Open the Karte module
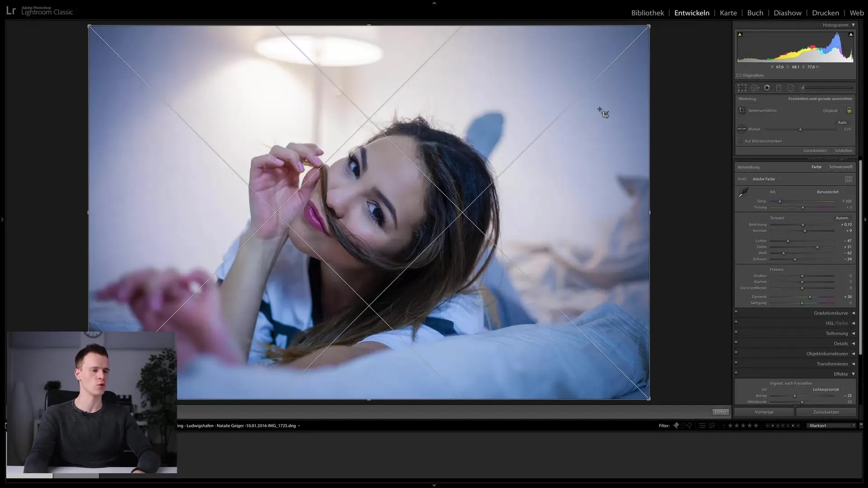Viewport: 868px width, 488px height. tap(728, 13)
